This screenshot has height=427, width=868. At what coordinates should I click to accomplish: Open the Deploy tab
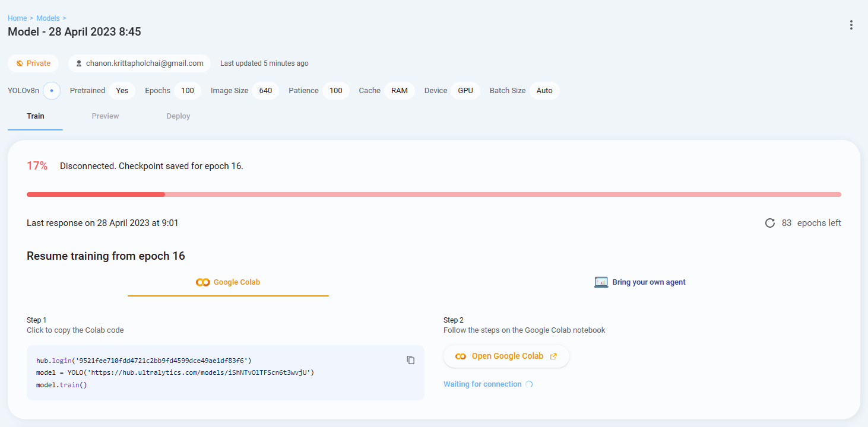coord(178,116)
